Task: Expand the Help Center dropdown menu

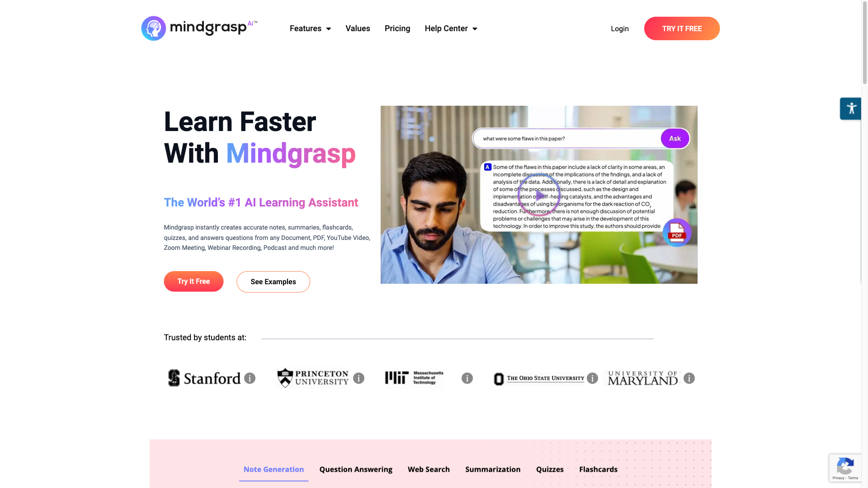Action: point(451,28)
